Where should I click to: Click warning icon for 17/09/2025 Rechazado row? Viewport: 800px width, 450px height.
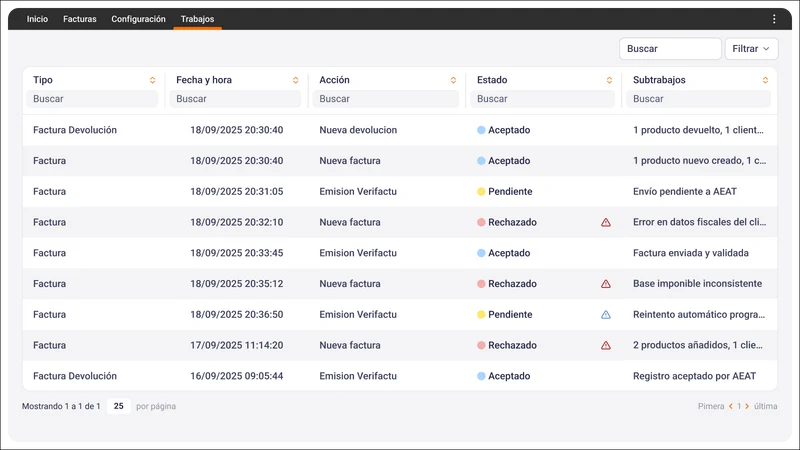click(x=606, y=345)
